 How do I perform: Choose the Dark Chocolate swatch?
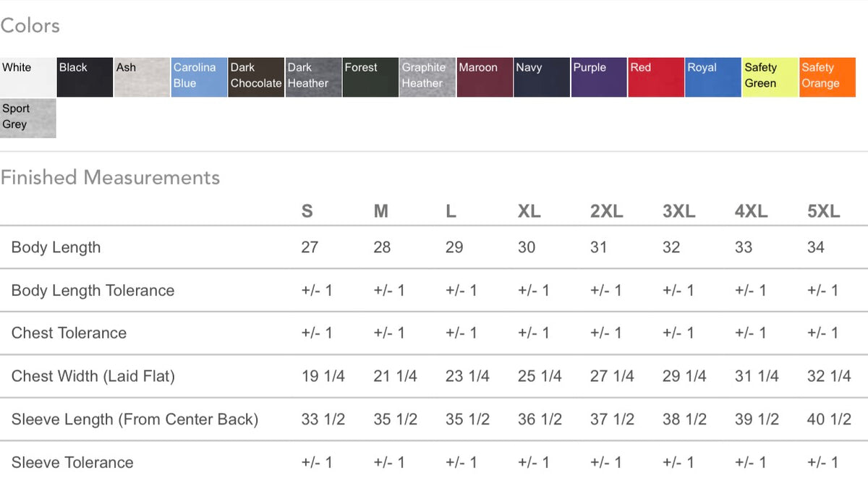pos(256,77)
